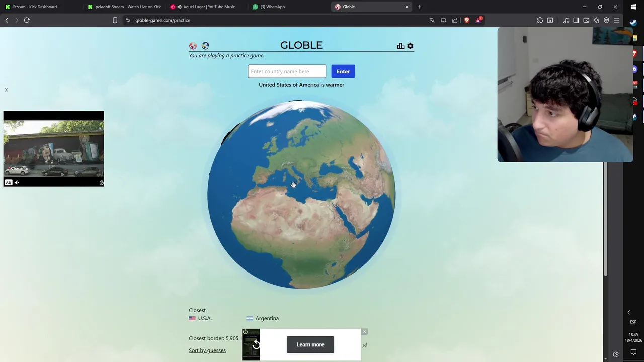Go back using browser back arrow
The image size is (644, 362).
click(7, 20)
